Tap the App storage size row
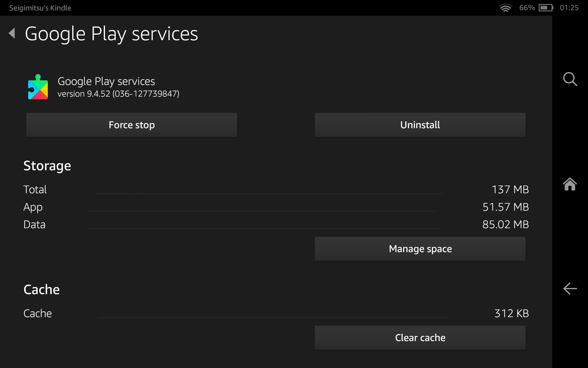The width and height of the screenshot is (588, 368). click(x=276, y=207)
